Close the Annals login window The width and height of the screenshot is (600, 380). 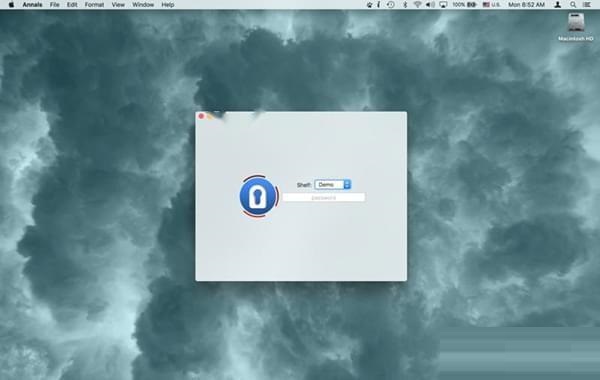click(201, 116)
